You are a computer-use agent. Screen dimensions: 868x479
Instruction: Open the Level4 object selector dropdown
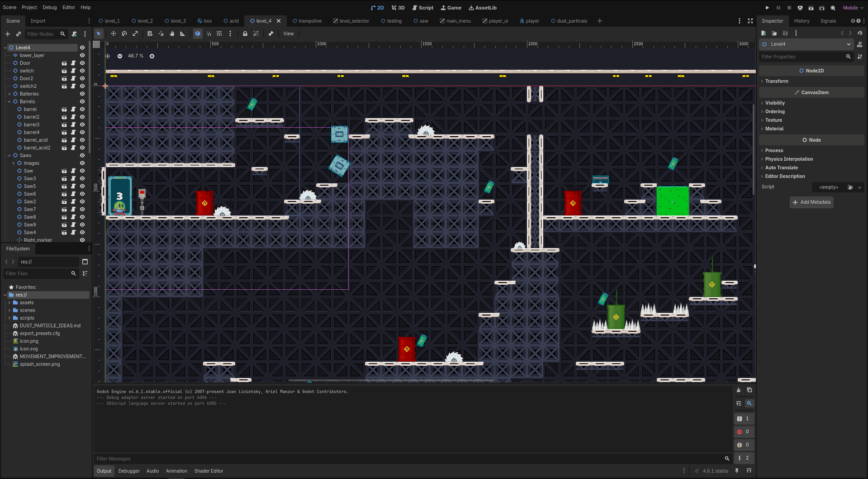pos(806,44)
